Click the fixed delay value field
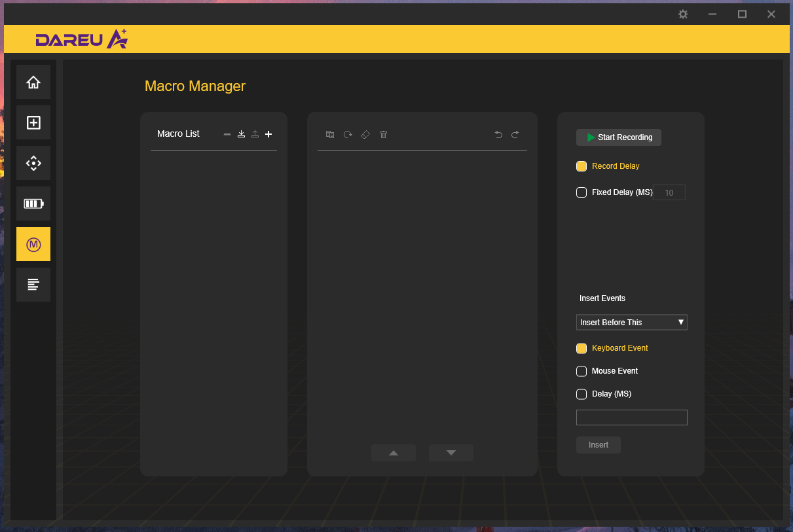The height and width of the screenshot is (532, 793). [669, 192]
